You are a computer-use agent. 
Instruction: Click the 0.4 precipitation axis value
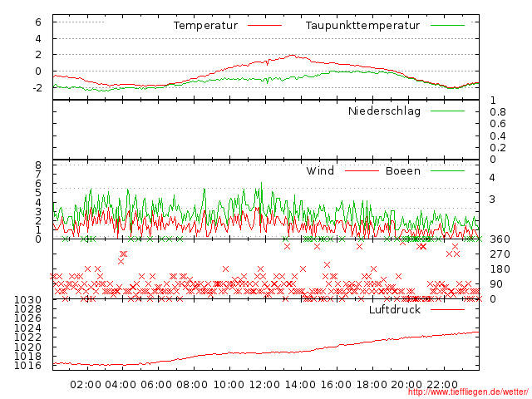[498, 136]
